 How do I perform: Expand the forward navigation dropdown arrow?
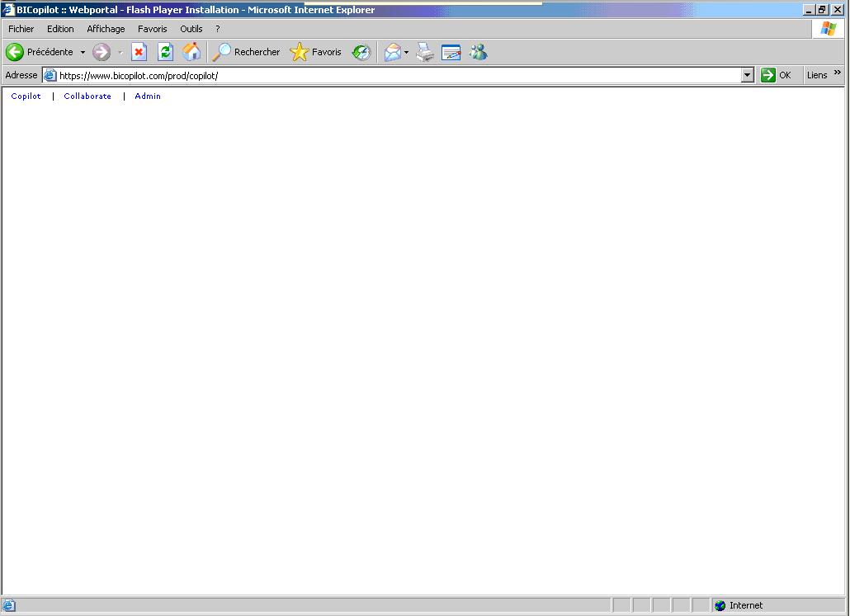(x=120, y=52)
